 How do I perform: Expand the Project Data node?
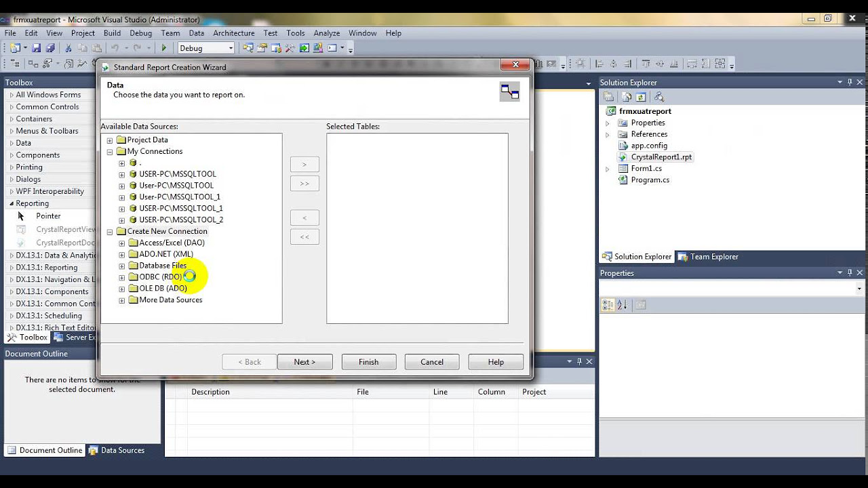110,140
